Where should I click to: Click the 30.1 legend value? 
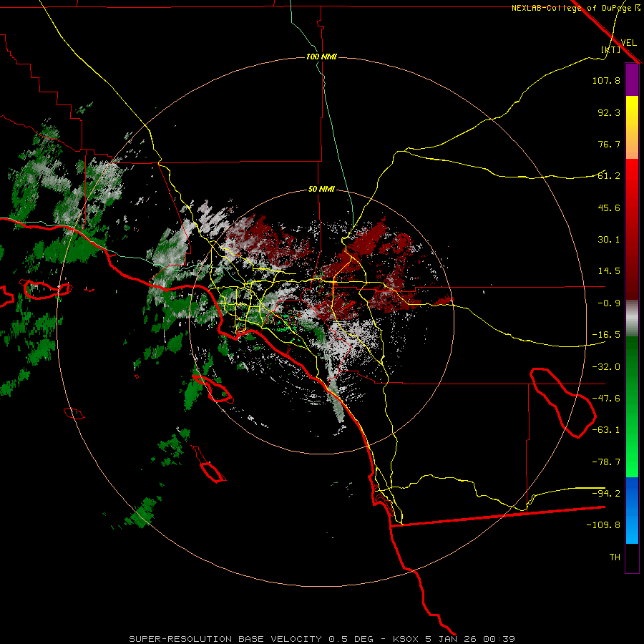609,240
